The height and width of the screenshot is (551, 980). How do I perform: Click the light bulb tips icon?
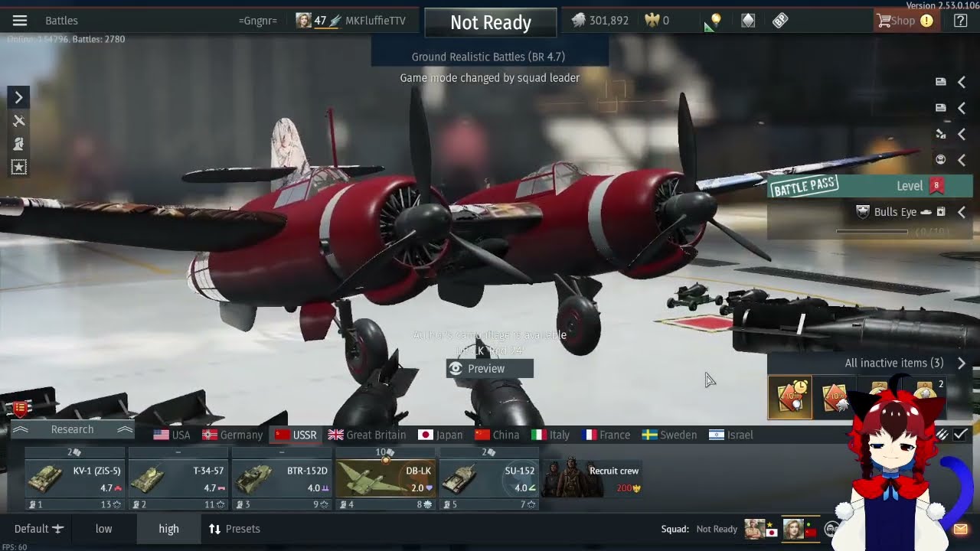click(716, 21)
